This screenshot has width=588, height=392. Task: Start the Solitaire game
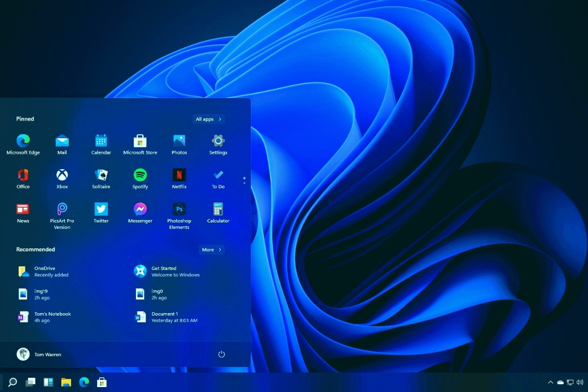pos(101,175)
